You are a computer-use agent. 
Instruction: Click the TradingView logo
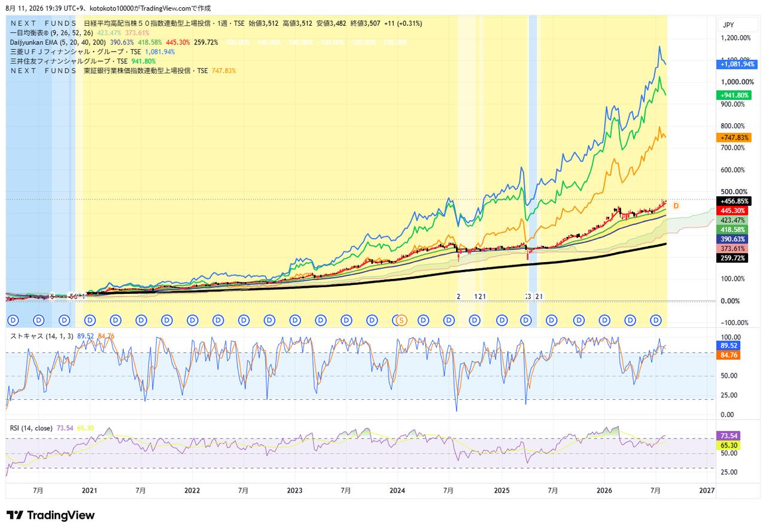pos(50,515)
